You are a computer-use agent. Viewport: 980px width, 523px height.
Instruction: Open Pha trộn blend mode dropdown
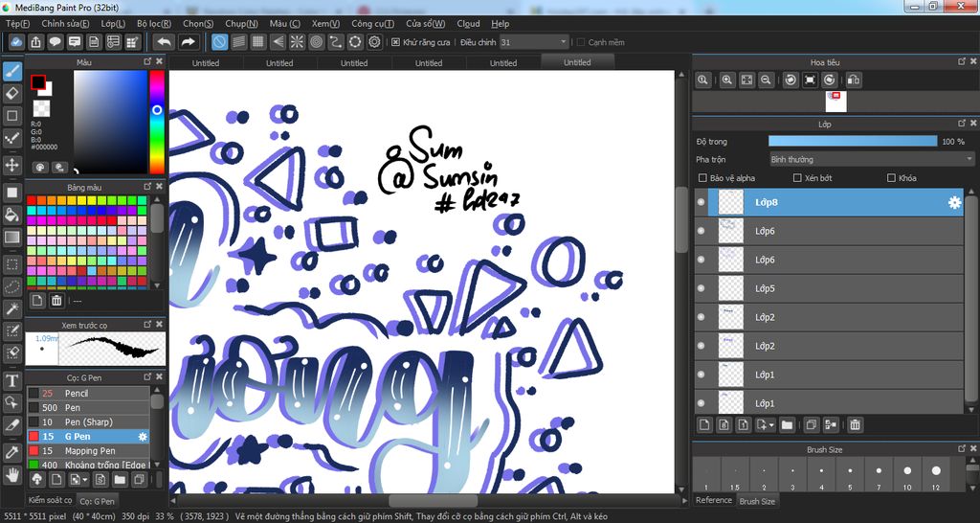(872, 160)
